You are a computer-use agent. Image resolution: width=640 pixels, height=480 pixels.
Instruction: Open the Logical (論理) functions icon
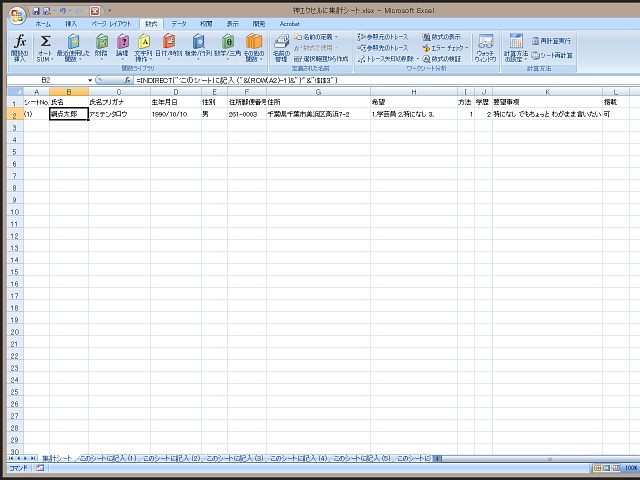pos(122,45)
